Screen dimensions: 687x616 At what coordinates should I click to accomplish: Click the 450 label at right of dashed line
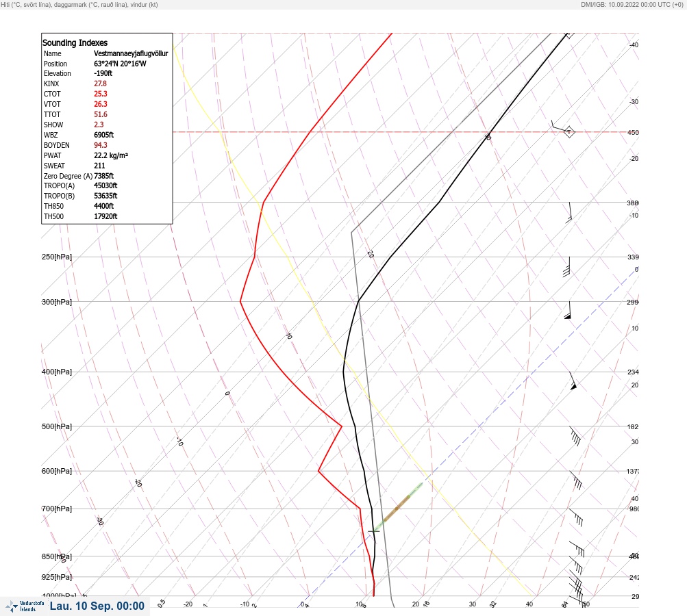633,132
